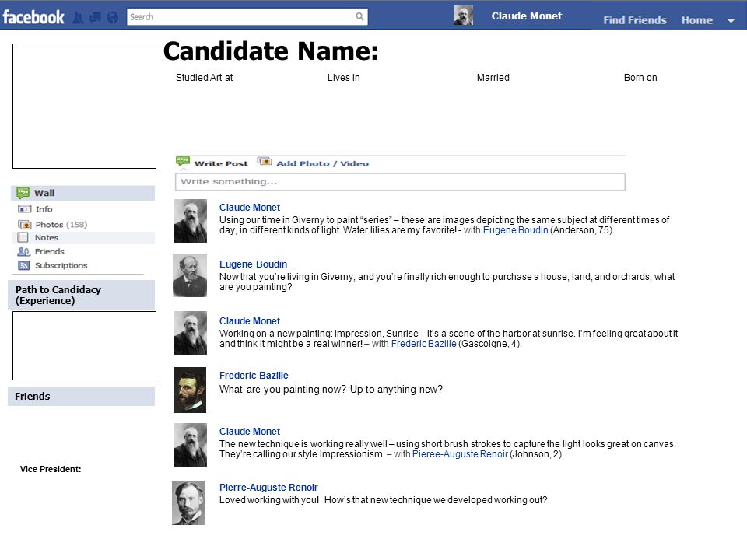This screenshot has width=747, height=560.
Task: Open Friends in the left sidebar
Action: (49, 251)
